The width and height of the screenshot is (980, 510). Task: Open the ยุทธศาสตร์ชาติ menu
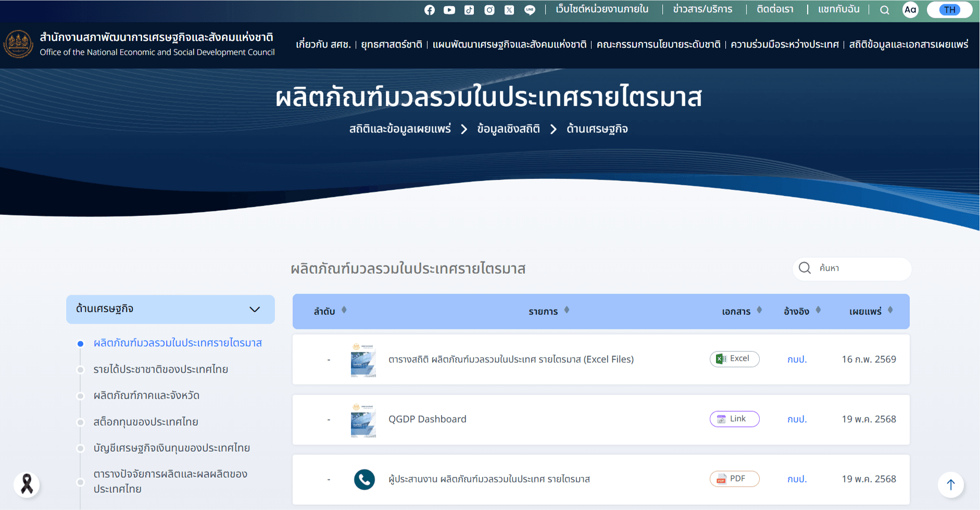(x=391, y=45)
